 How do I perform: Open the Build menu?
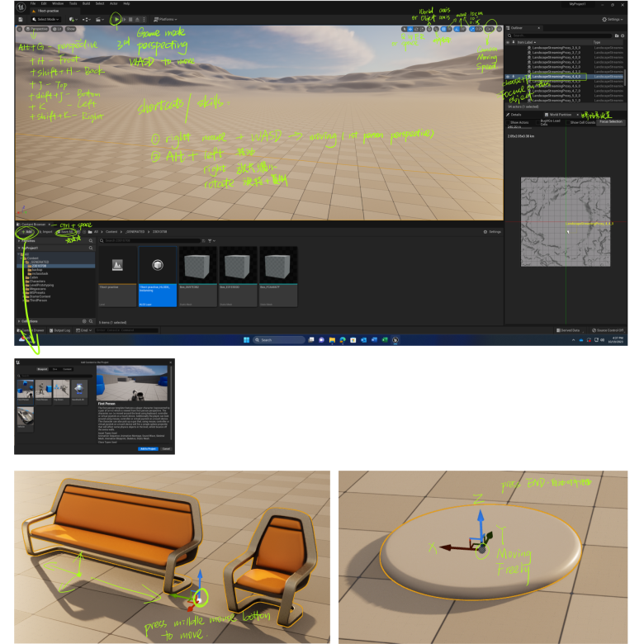point(86,3)
